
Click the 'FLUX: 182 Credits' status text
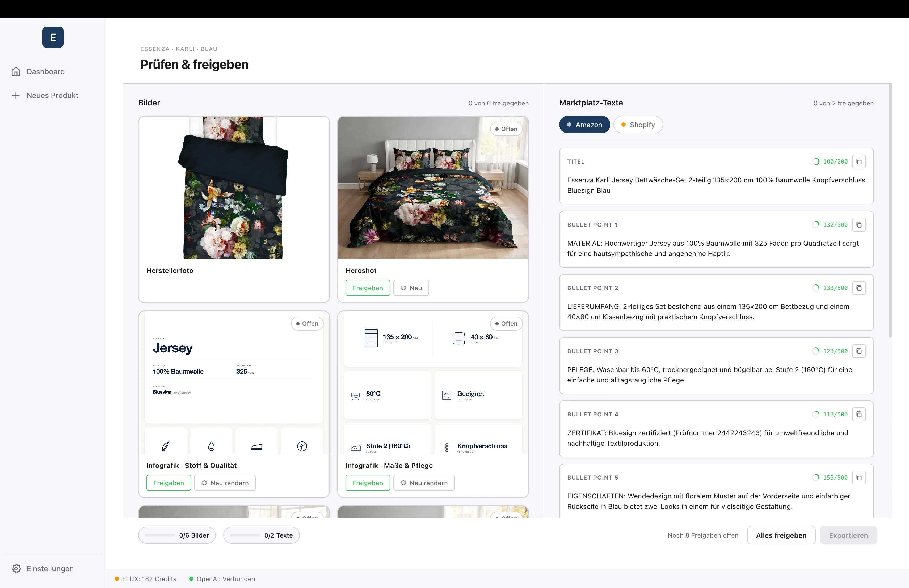click(149, 579)
